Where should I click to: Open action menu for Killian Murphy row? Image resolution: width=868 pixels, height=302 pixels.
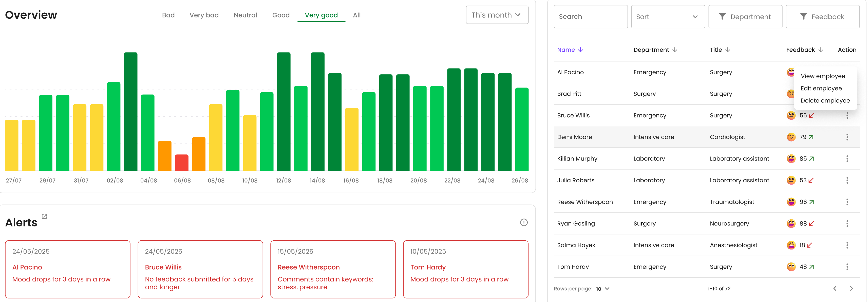(x=847, y=159)
